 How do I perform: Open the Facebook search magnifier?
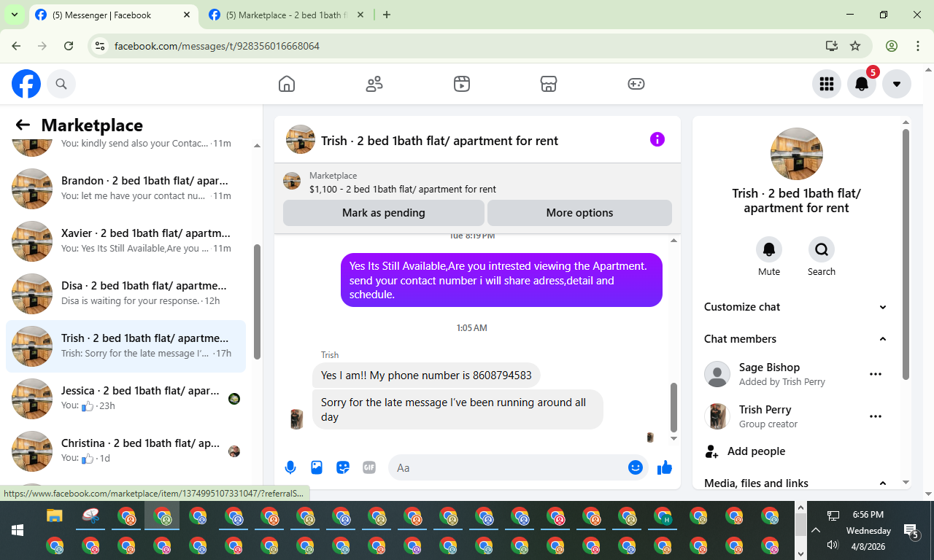pyautogui.click(x=61, y=85)
